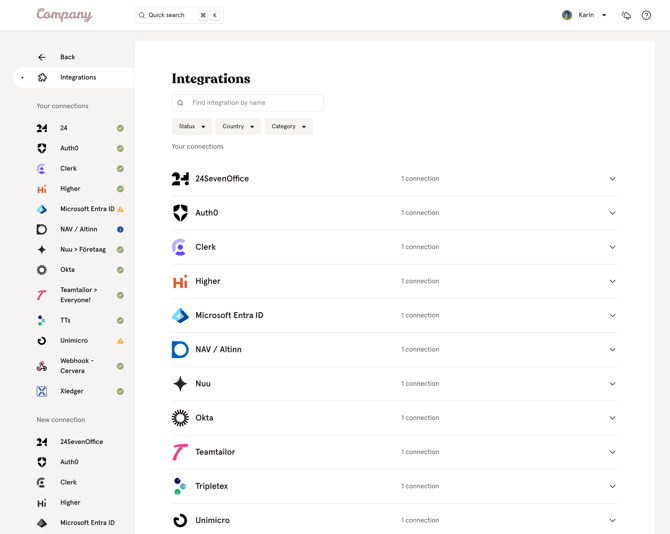Viewport: 670px width, 534px height.
Task: Click the Higher Hi icon under Your connections
Action: (41, 189)
